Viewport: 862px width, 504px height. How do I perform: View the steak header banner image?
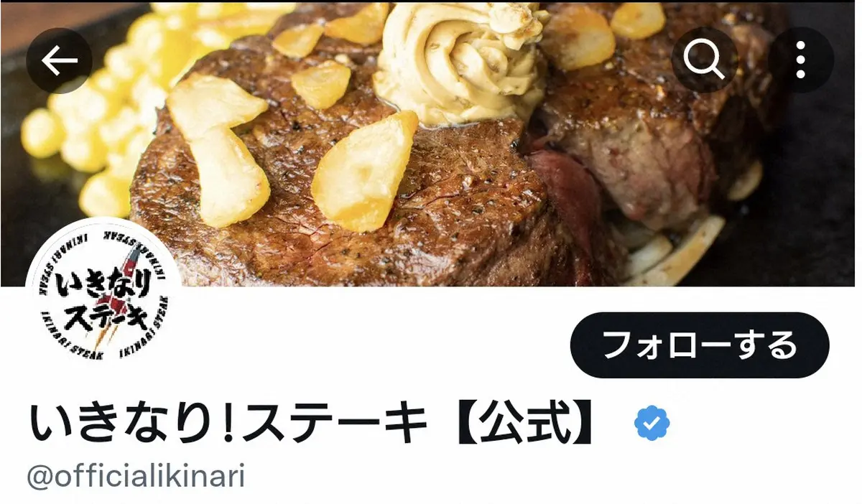point(431,143)
